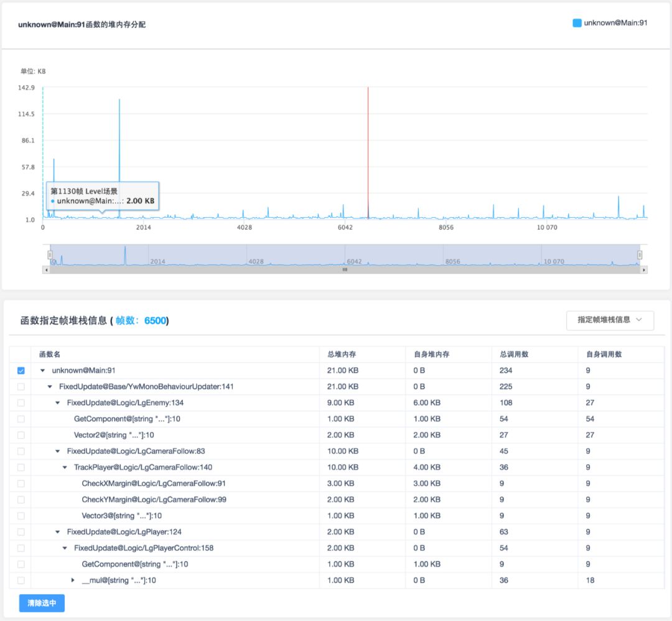This screenshot has height=621, width=672.
Task: Click the 函数名 column header
Action: 50,355
